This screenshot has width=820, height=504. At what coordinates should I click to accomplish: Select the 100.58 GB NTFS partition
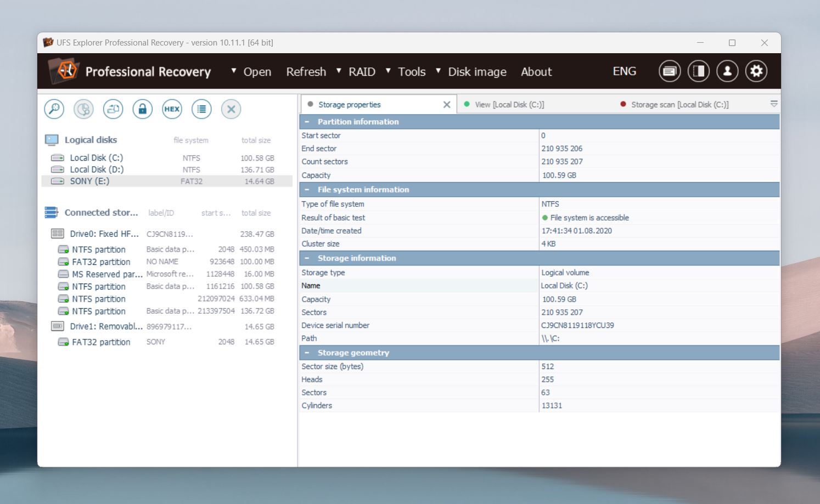point(167,287)
